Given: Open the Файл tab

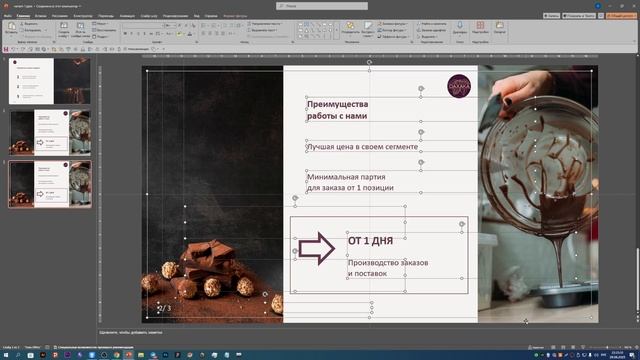Looking at the screenshot, I should click(7, 16).
